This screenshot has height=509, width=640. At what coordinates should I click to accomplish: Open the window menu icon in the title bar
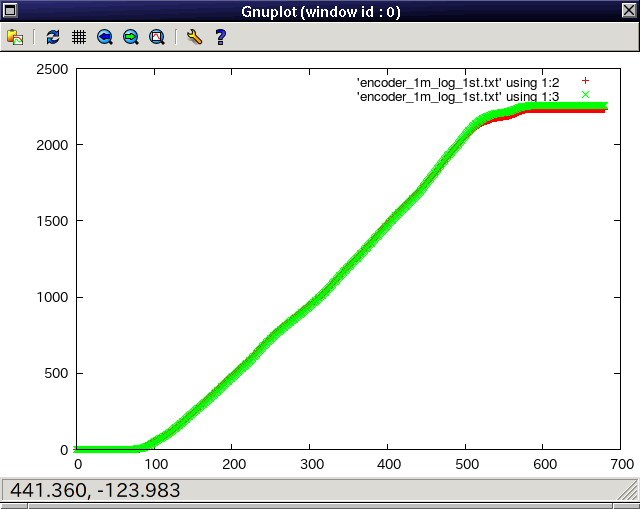pyautogui.click(x=10, y=10)
